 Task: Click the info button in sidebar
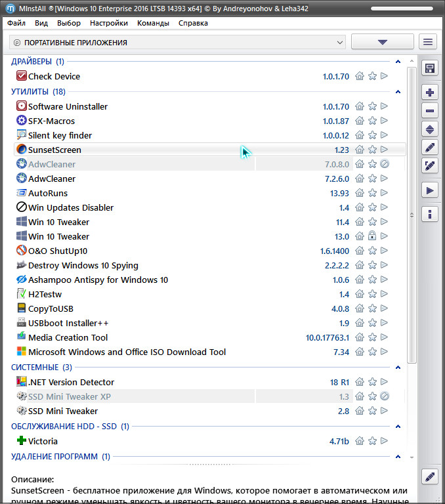coord(430,214)
